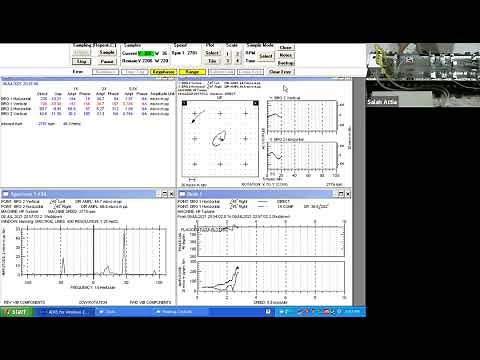Click the Plot Select button
Screen dimensions: 480x360
coord(212,53)
